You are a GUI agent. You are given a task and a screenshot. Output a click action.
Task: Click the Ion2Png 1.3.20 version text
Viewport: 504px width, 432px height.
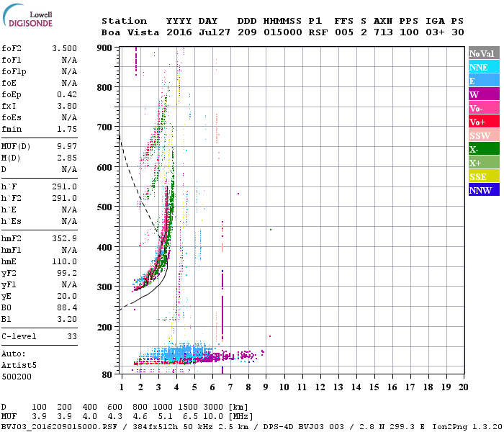(x=467, y=427)
